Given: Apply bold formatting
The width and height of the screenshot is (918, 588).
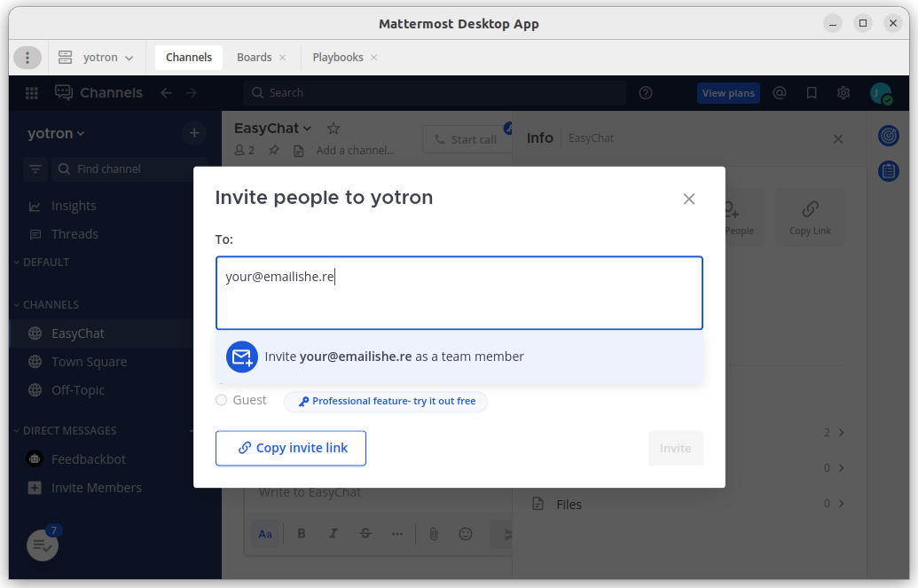Looking at the screenshot, I should point(302,534).
